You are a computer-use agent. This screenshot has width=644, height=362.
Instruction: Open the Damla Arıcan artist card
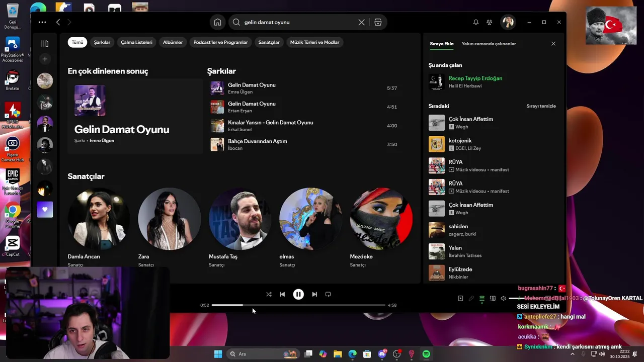tap(99, 227)
